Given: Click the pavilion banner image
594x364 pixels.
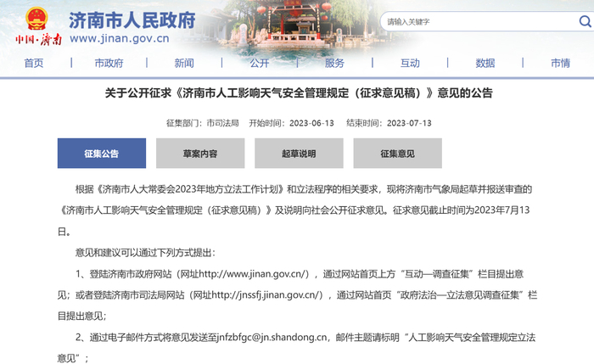Looking at the screenshot, I should point(295,26).
